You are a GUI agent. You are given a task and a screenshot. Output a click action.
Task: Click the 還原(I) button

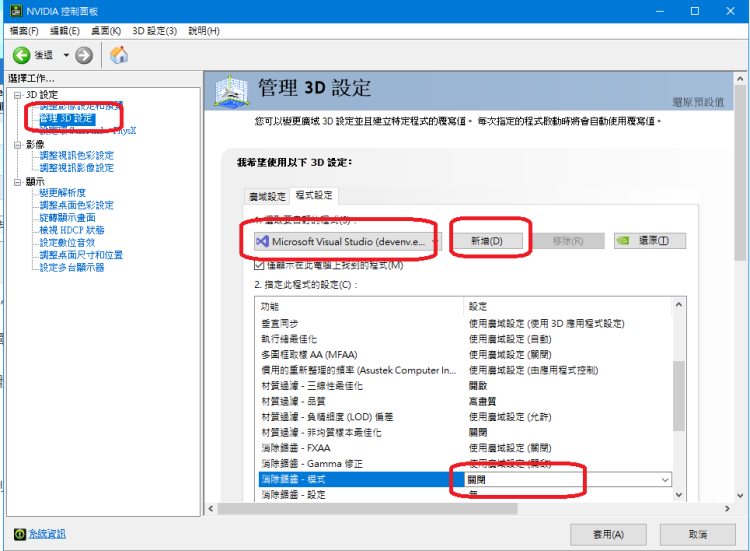pos(650,241)
